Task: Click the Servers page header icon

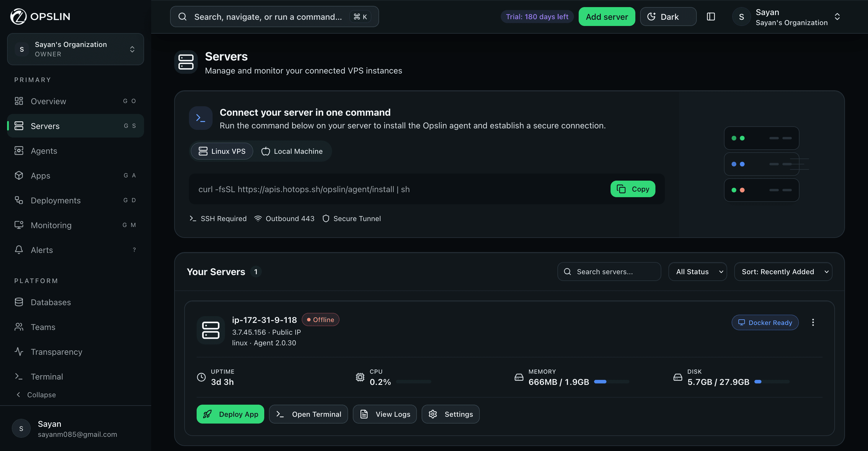Action: coord(186,62)
